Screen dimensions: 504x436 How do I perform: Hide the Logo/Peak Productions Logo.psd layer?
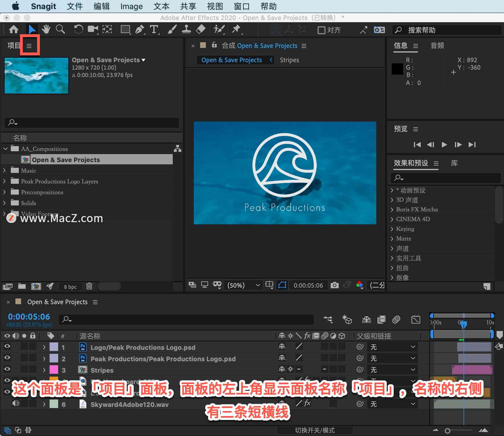[x=7, y=346]
